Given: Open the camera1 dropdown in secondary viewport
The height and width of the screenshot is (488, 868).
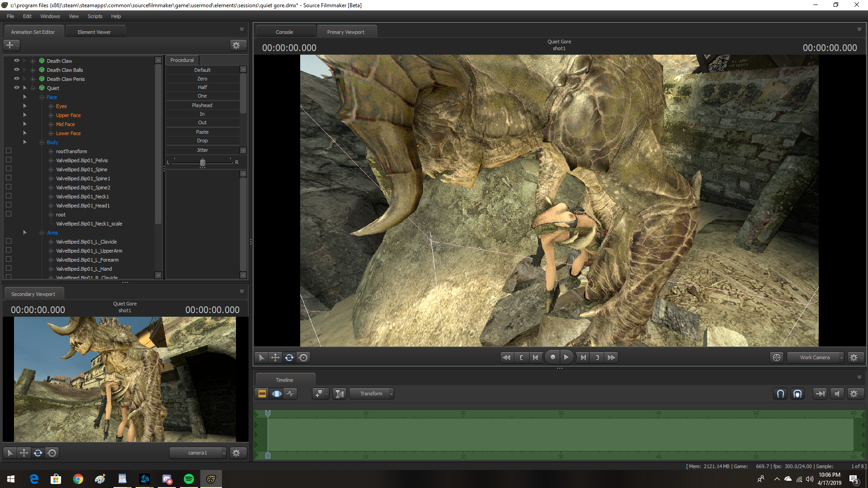Looking at the screenshot, I should click(x=198, y=453).
